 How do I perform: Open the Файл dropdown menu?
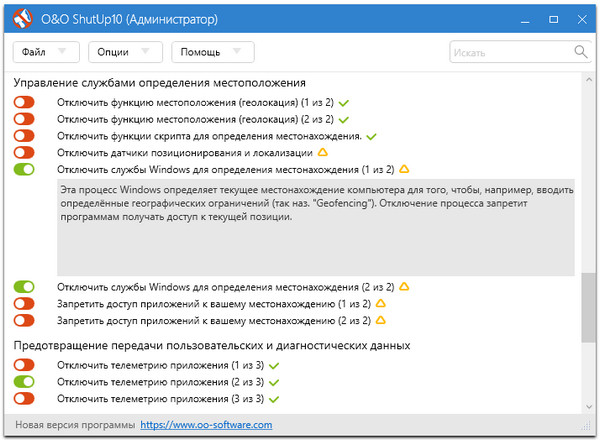pos(46,51)
